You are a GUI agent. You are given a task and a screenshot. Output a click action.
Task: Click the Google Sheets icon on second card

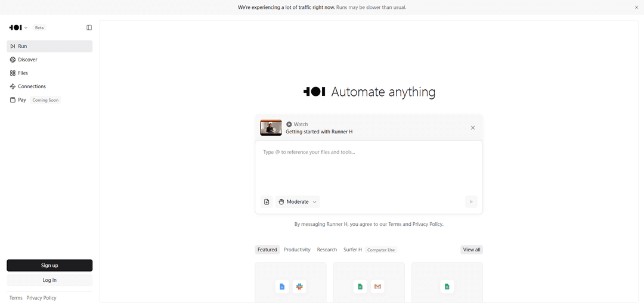(360, 287)
